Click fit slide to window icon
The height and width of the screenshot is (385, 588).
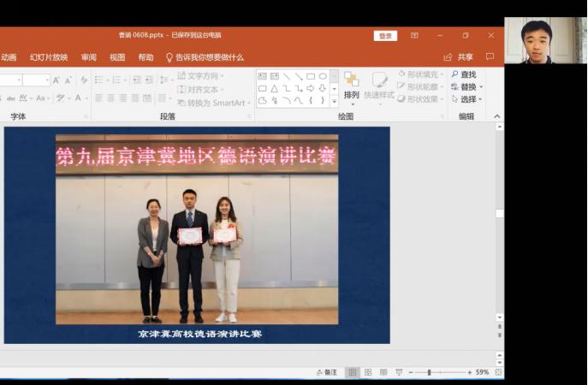pos(498,373)
